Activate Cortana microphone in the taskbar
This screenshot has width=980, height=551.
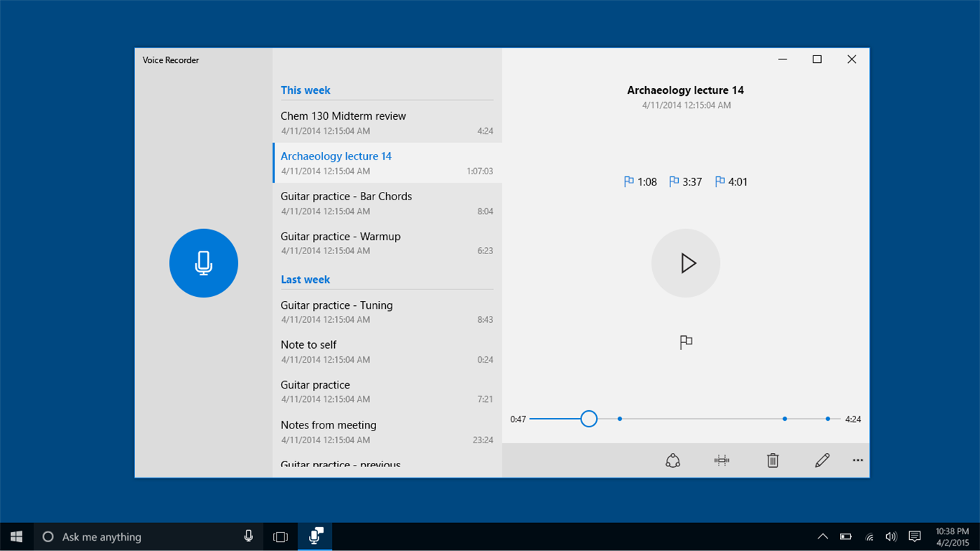pyautogui.click(x=249, y=536)
